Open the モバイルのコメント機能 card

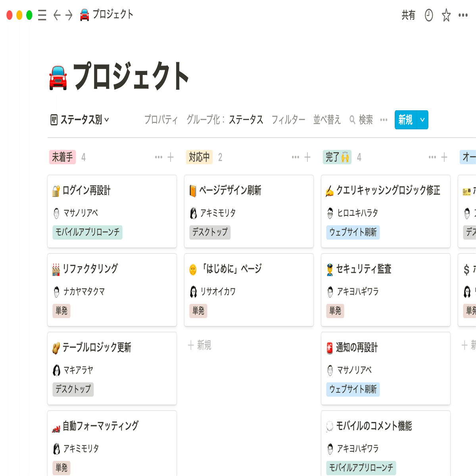(386, 443)
